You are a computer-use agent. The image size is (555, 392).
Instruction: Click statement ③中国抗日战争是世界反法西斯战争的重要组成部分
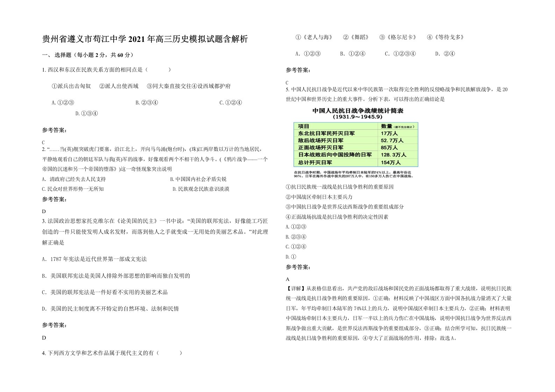tap(345, 207)
